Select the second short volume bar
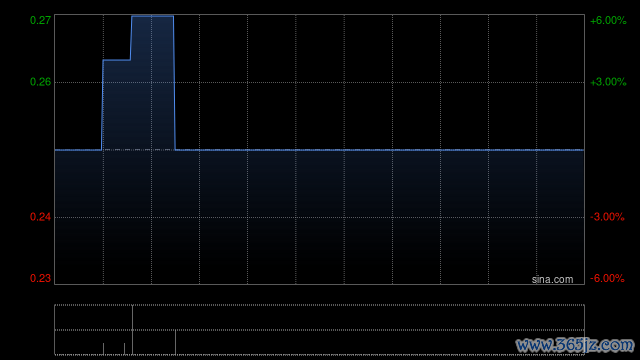 (x=124, y=349)
